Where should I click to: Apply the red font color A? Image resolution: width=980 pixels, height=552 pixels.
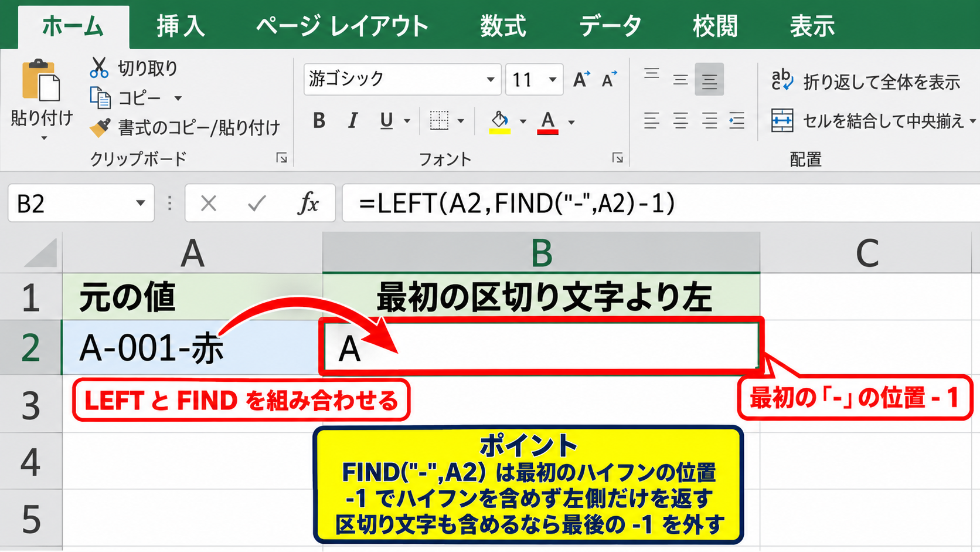pyautogui.click(x=547, y=122)
